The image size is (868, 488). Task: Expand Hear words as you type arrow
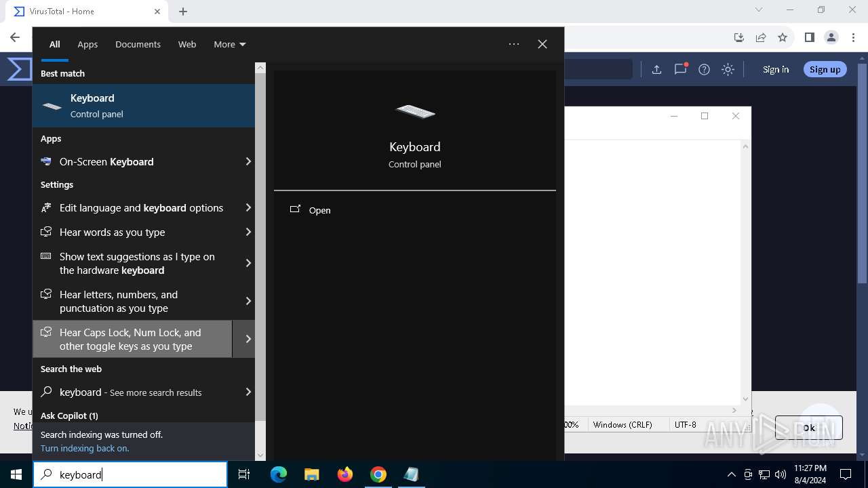click(248, 232)
